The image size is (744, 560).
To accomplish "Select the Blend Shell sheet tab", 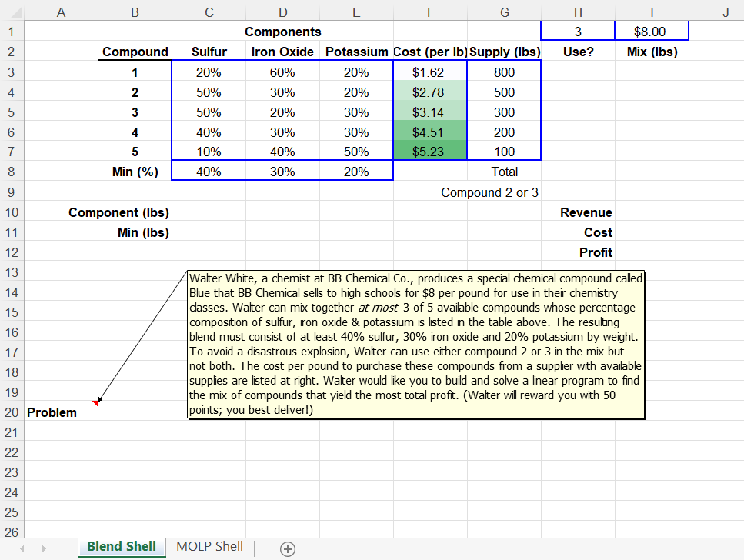I will (x=122, y=547).
